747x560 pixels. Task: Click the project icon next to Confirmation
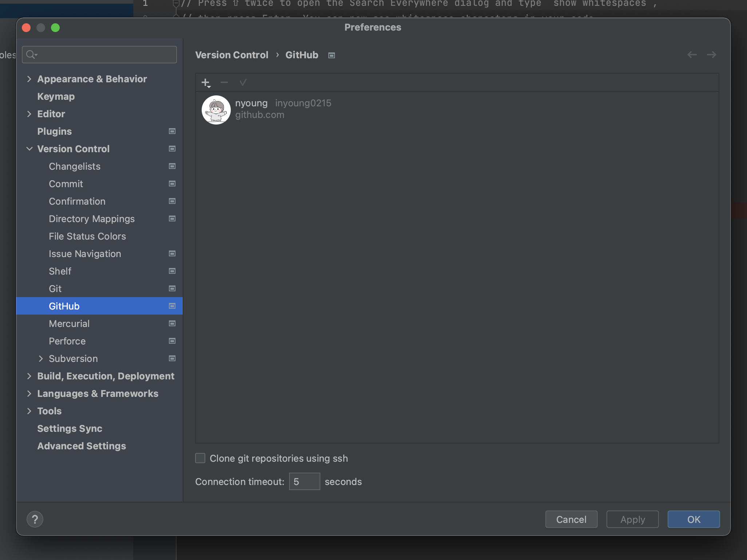pos(172,201)
